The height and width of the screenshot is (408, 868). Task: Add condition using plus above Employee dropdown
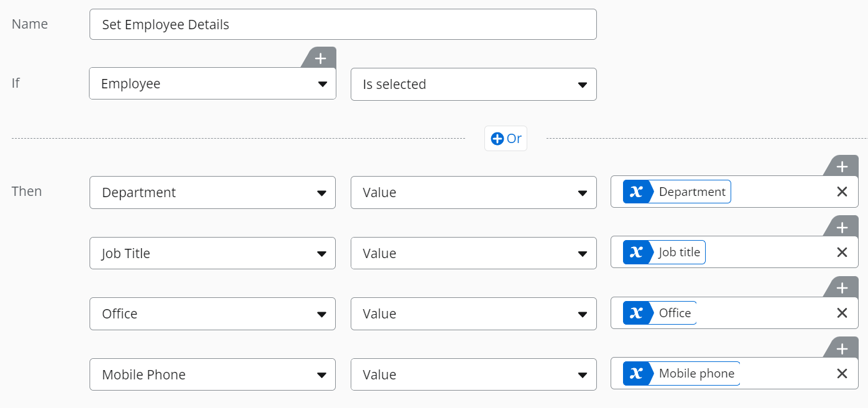click(320, 58)
